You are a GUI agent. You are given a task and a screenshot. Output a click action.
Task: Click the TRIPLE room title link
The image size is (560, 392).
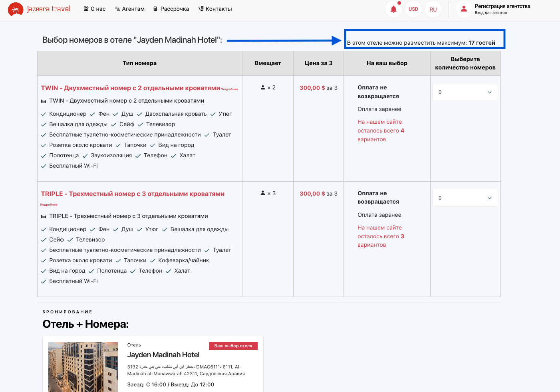(133, 194)
